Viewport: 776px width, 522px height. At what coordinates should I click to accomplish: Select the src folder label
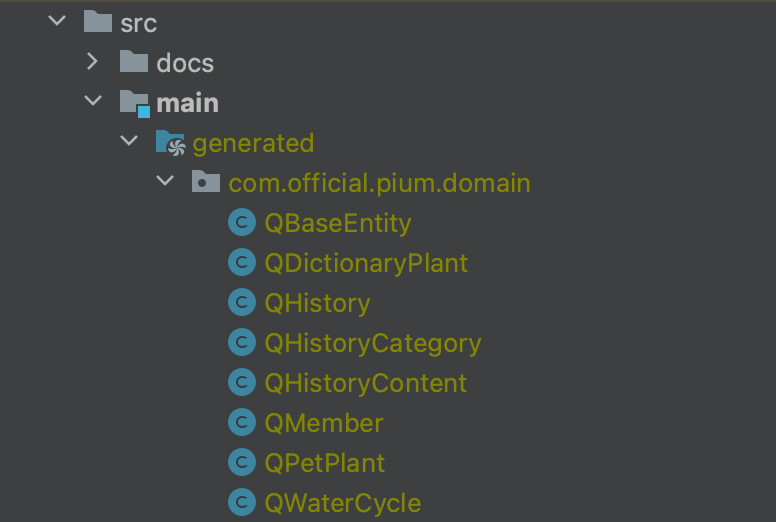(x=139, y=23)
